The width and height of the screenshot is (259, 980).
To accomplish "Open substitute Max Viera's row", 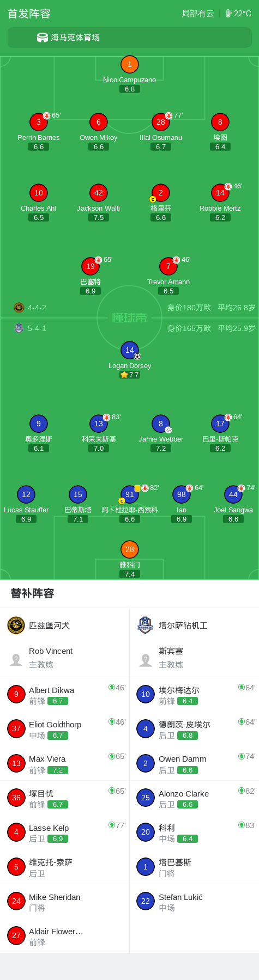I will point(65,763).
